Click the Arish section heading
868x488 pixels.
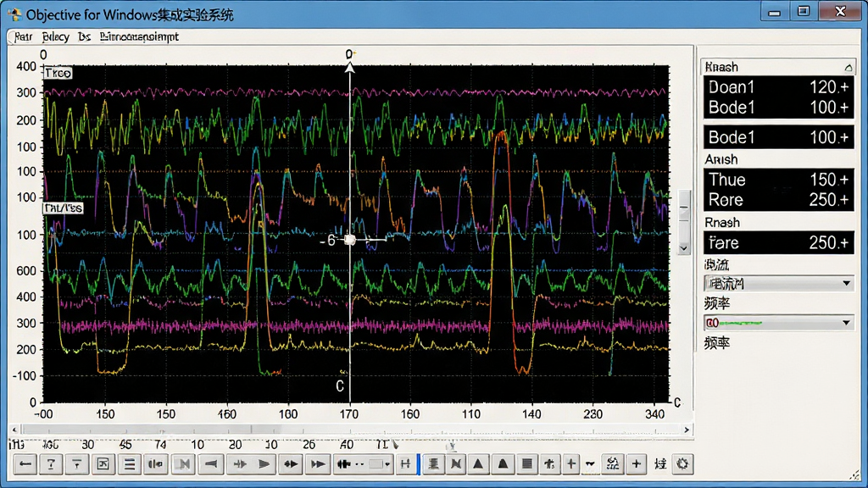[x=721, y=159]
